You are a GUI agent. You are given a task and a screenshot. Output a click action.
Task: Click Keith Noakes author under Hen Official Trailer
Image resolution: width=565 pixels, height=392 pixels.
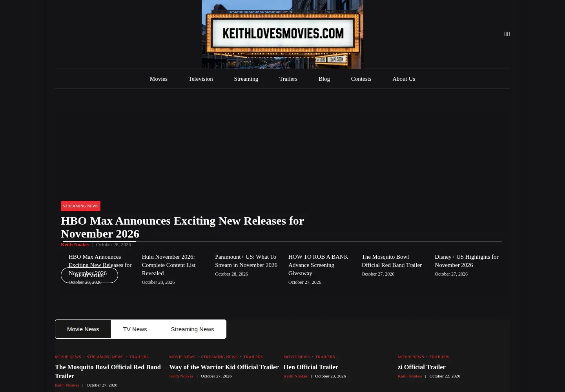pyautogui.click(x=295, y=376)
